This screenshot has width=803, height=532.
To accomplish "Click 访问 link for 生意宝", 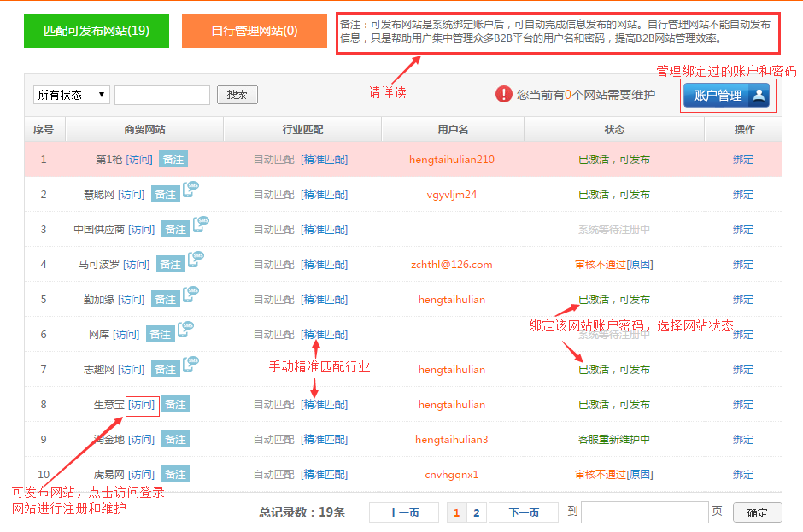I will [143, 405].
